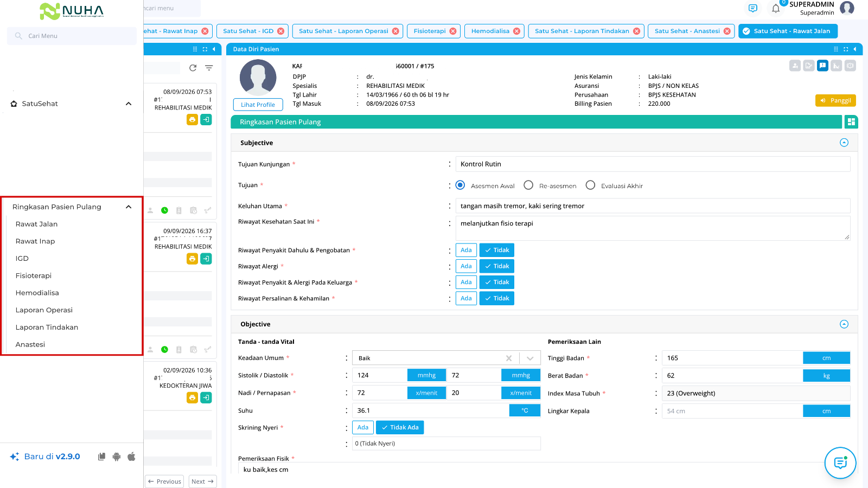Image resolution: width=868 pixels, height=488 pixels.
Task: Click the grid layout icon beside Ringkasan Pasien Pulang
Action: click(851, 122)
